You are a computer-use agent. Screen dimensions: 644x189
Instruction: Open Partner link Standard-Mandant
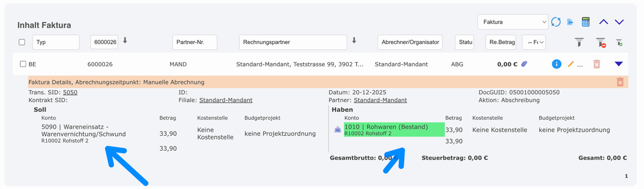(380, 100)
